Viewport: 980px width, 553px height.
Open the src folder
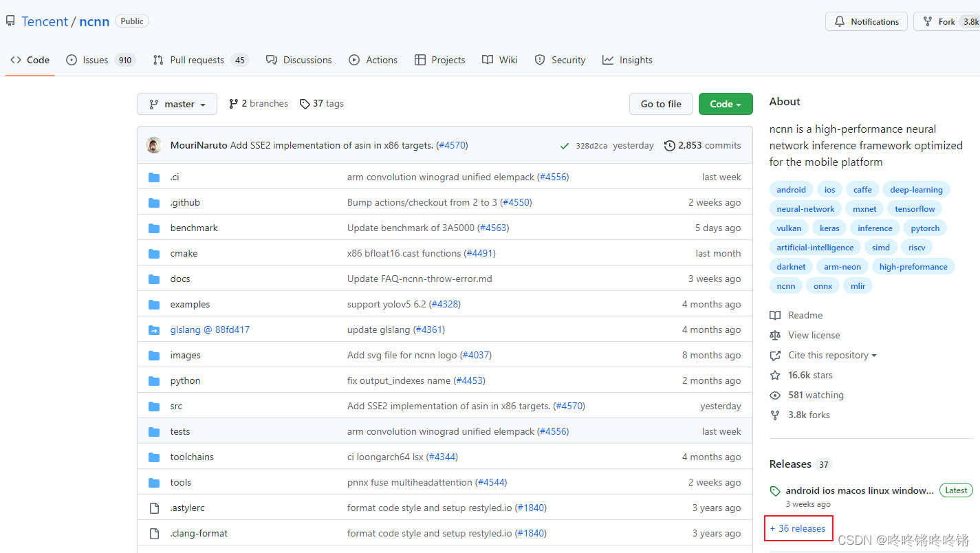pos(176,406)
